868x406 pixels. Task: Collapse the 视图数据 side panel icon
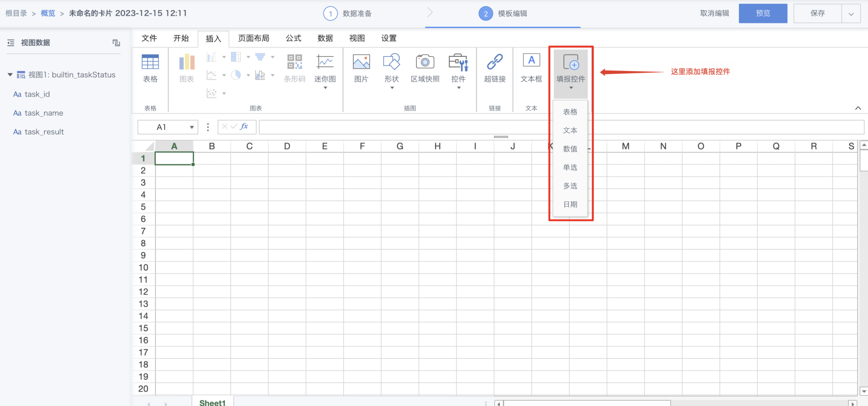11,43
